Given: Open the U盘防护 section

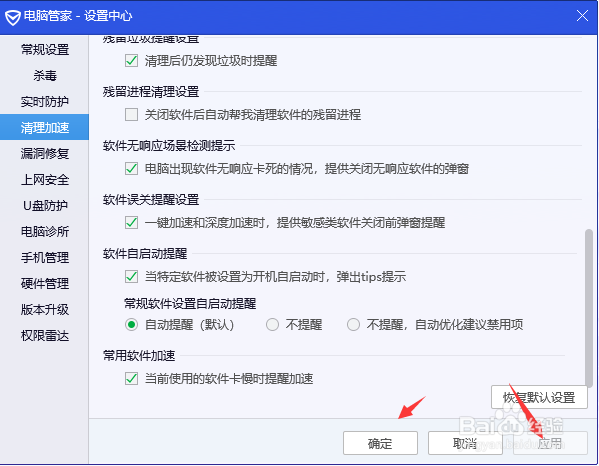Looking at the screenshot, I should tap(45, 205).
